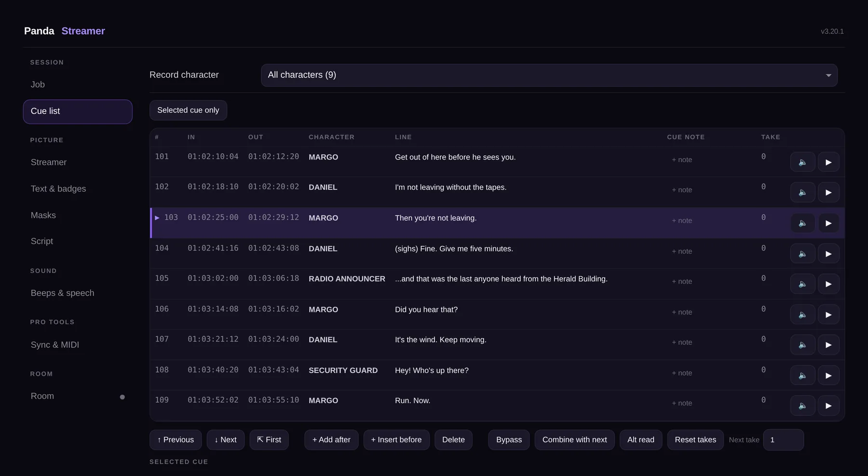This screenshot has height=476, width=868.
Task: Open the Job section in the sidebar
Action: 78,84
